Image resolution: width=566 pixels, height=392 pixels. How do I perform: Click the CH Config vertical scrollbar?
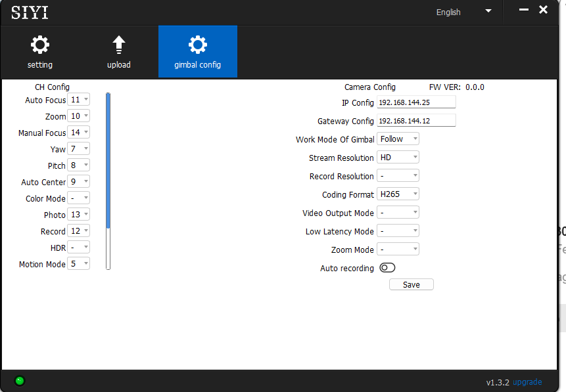(108, 181)
